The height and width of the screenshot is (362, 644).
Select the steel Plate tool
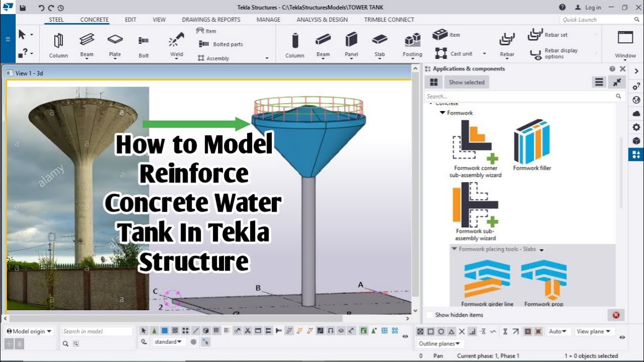point(115,45)
